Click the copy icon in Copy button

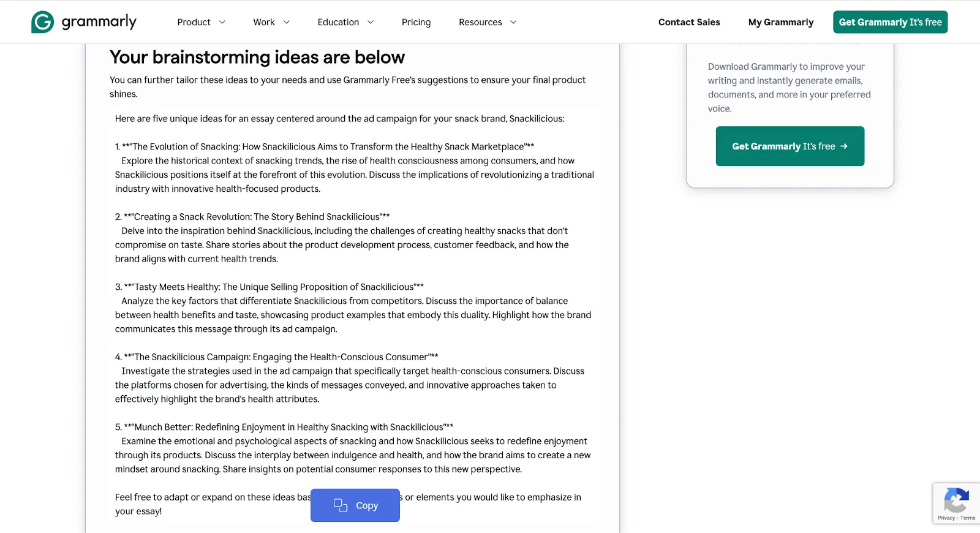[341, 505]
